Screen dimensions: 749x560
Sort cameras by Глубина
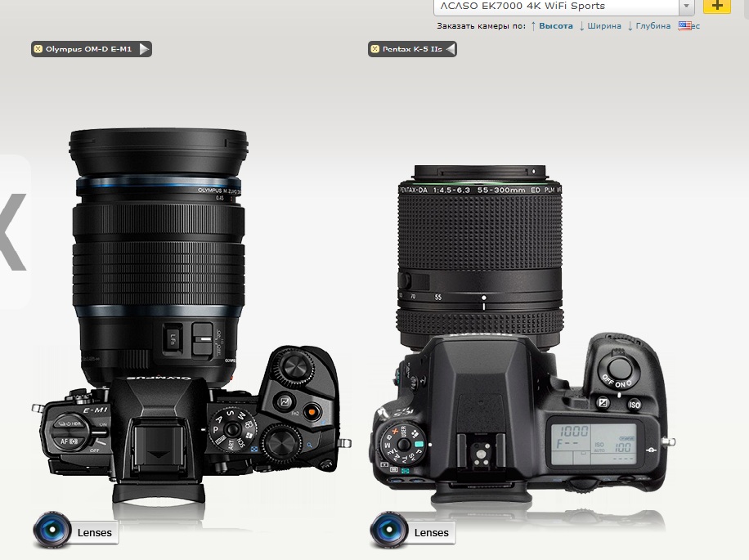tap(653, 26)
